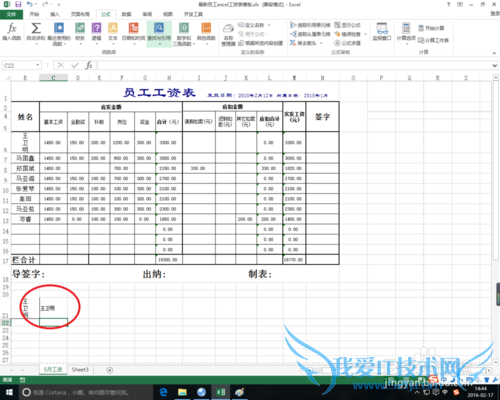Screen dimensions: 500x400
Task: Expand the Define Name dropdown arrow
Action: coord(269,25)
